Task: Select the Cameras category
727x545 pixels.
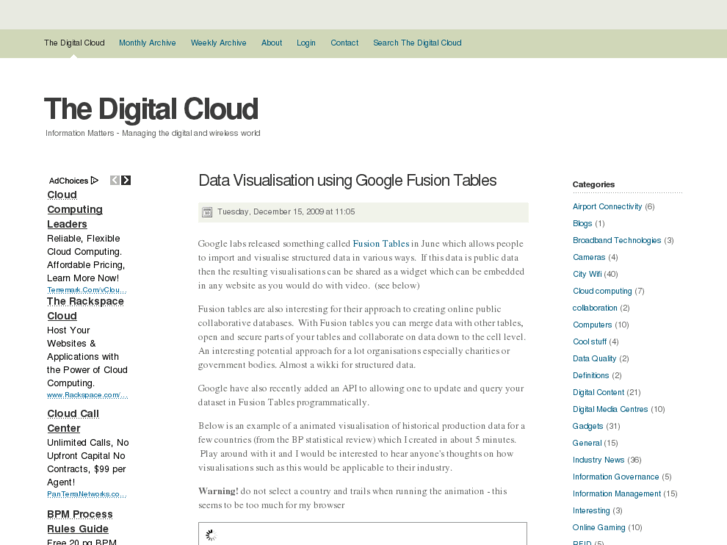Action: coord(589,257)
